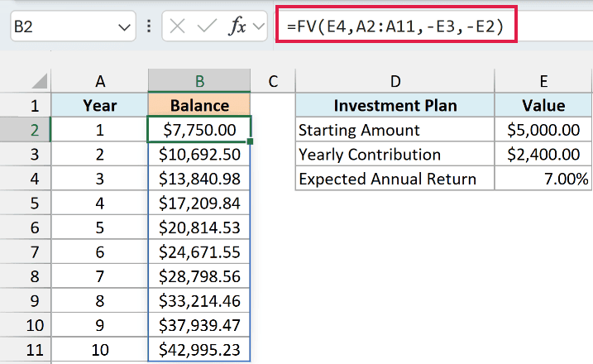Expand the dropdown arrow beside fx
593x364 pixels.
coord(259,26)
